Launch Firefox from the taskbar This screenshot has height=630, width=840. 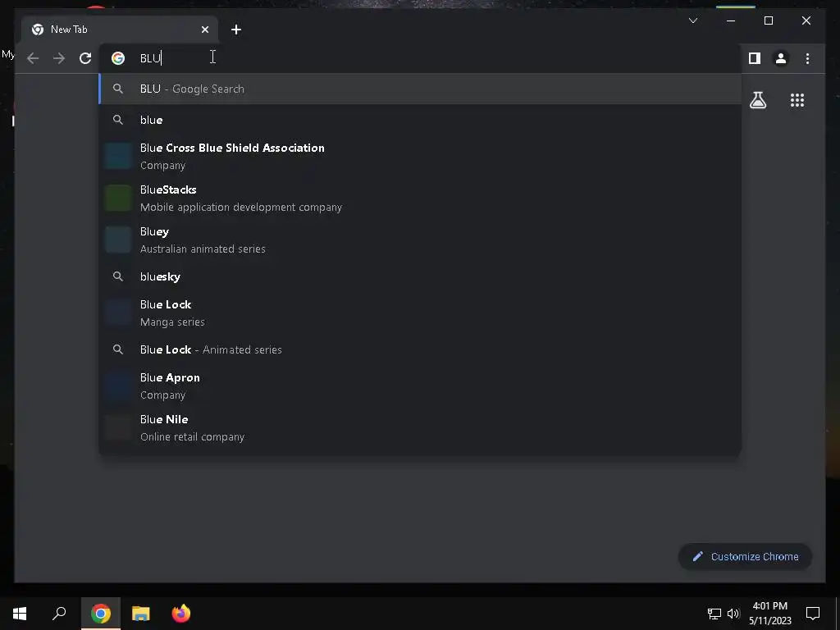[181, 614]
